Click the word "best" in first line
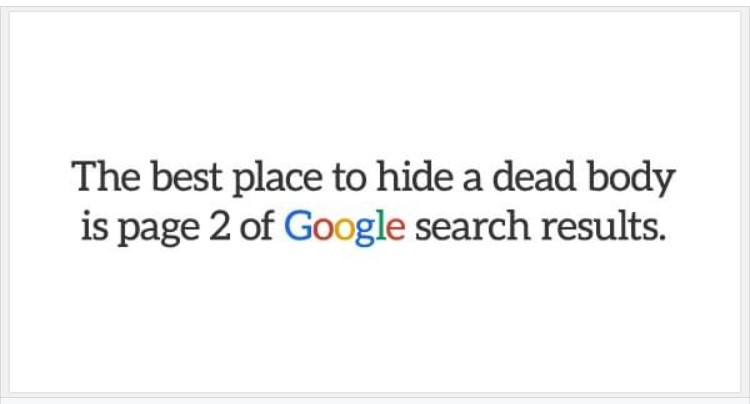750x404 pixels. (187, 176)
